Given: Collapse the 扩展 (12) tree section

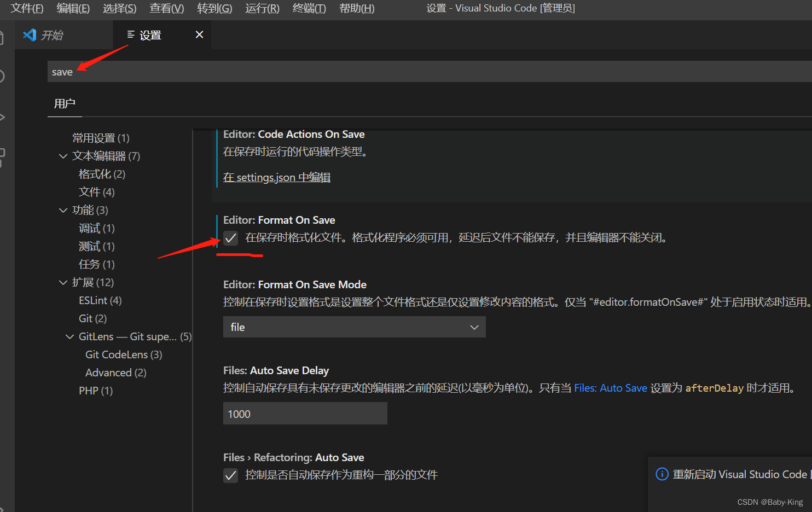Looking at the screenshot, I should coord(63,283).
